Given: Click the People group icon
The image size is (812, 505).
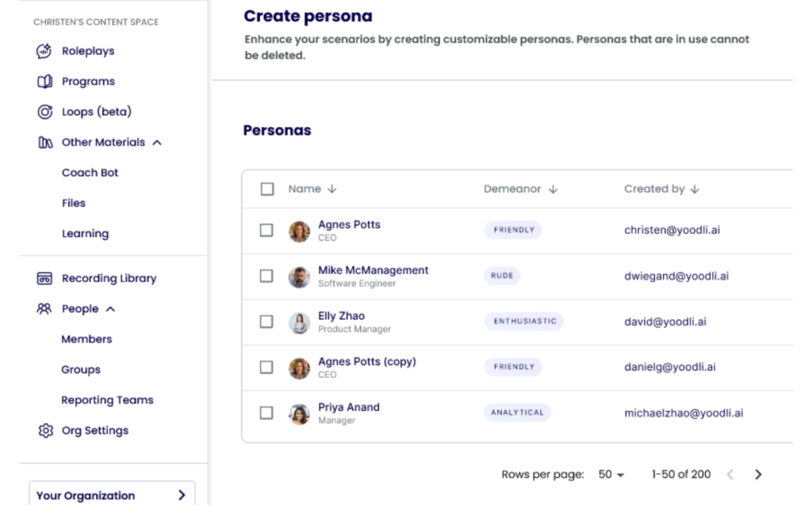Looking at the screenshot, I should (44, 309).
